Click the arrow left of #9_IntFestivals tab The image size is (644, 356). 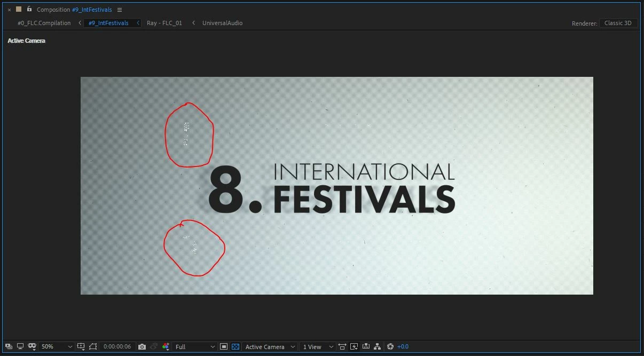pos(80,23)
